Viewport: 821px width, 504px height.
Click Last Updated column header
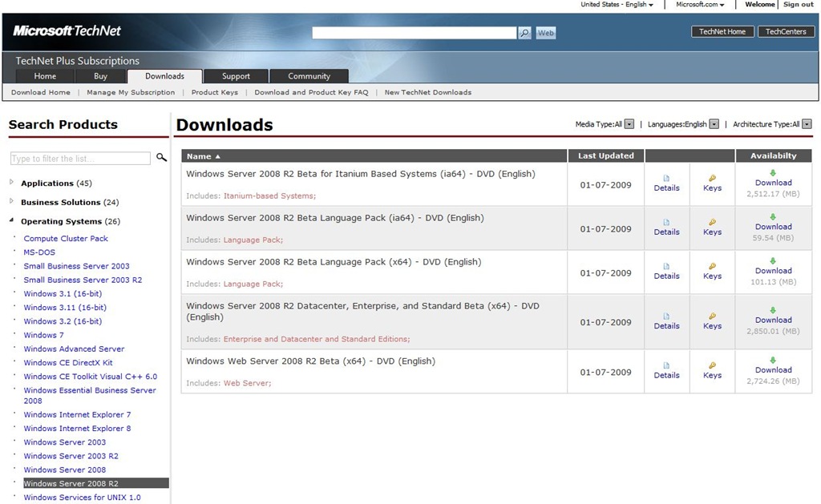coord(606,155)
